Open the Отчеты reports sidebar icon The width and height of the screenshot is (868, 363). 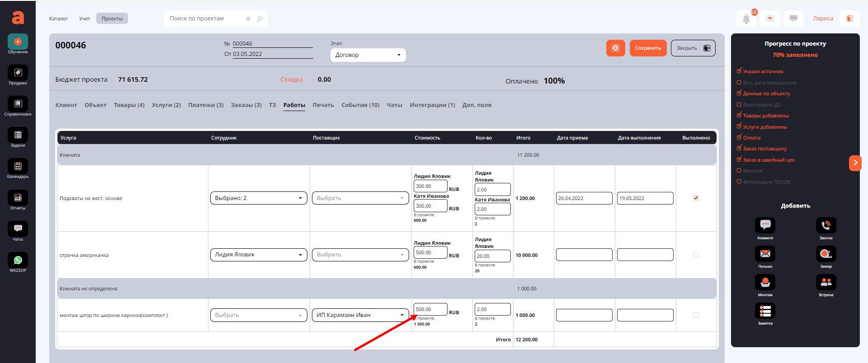tap(18, 198)
